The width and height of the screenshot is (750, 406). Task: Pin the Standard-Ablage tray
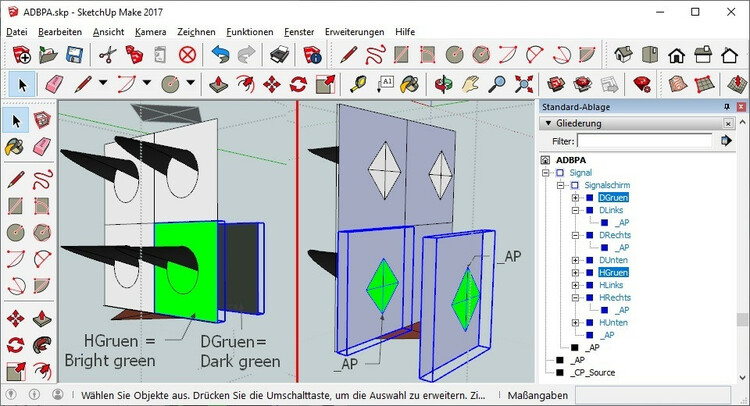pos(727,107)
